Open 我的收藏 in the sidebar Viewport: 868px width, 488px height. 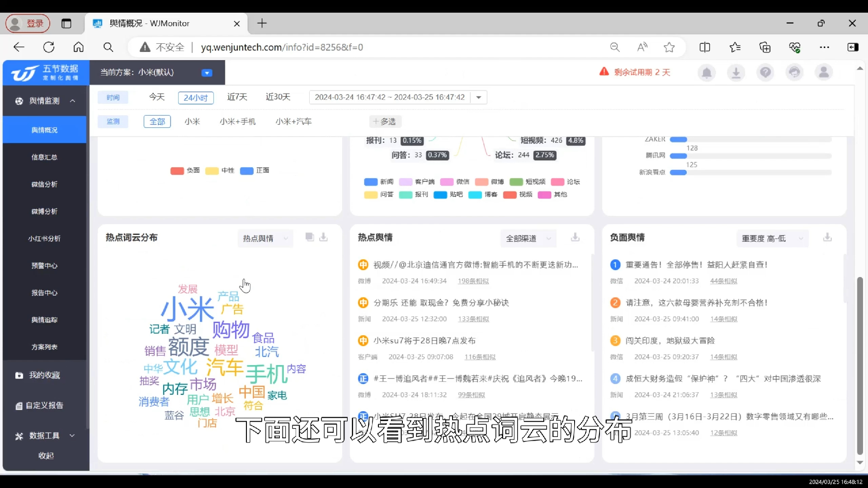click(x=44, y=375)
